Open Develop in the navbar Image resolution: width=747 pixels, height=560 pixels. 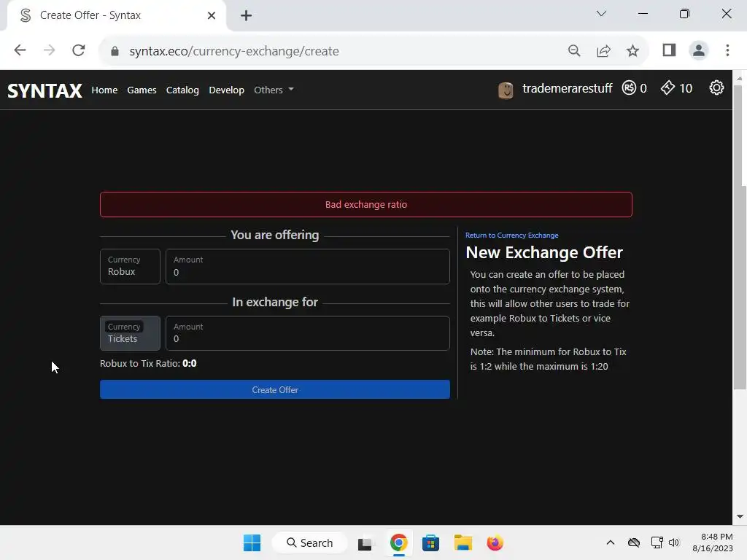226,90
